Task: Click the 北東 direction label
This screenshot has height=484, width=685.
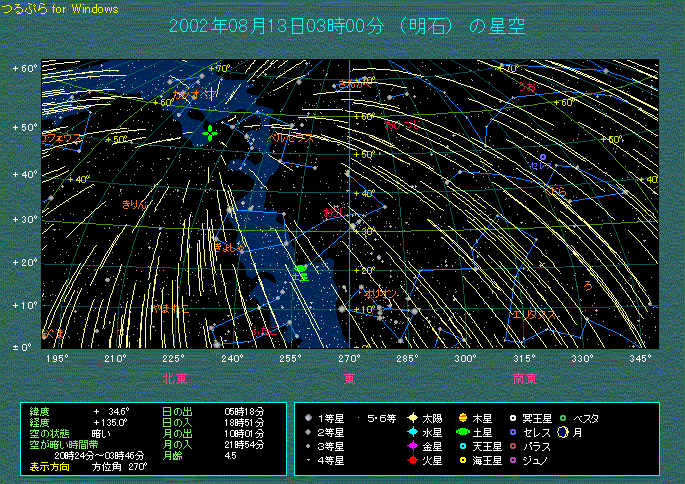Action: pos(176,379)
